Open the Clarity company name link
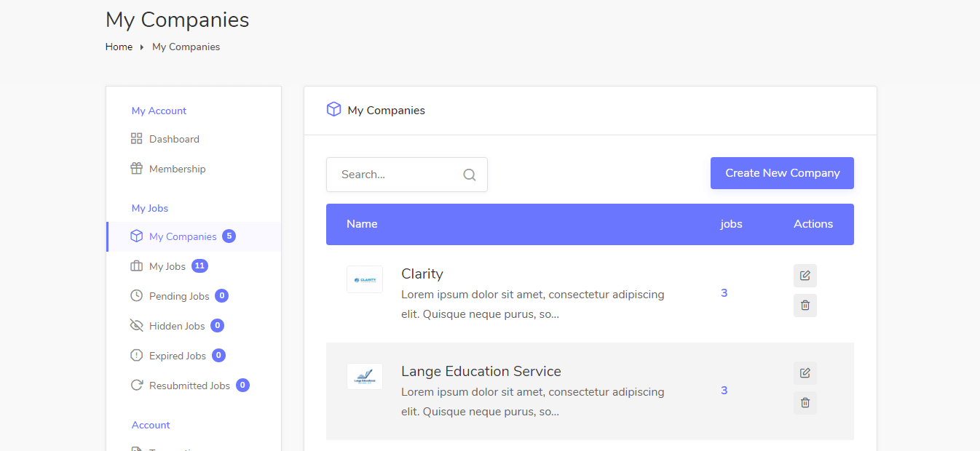Image resolution: width=980 pixels, height=451 pixels. (422, 274)
